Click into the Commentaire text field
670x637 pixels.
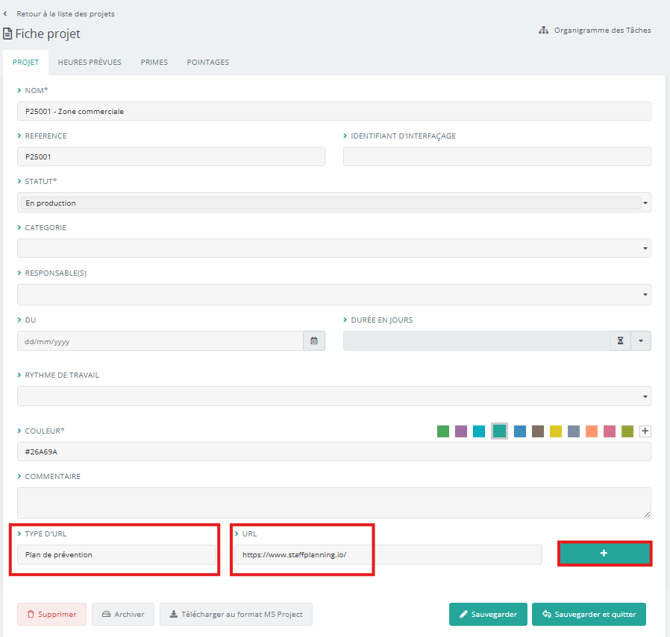coord(334,502)
